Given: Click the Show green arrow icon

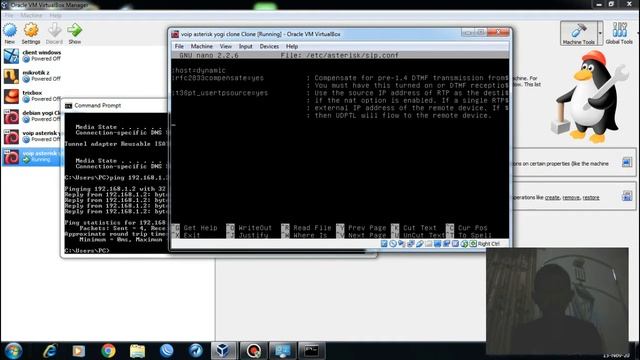Looking at the screenshot, I should coord(75,31).
